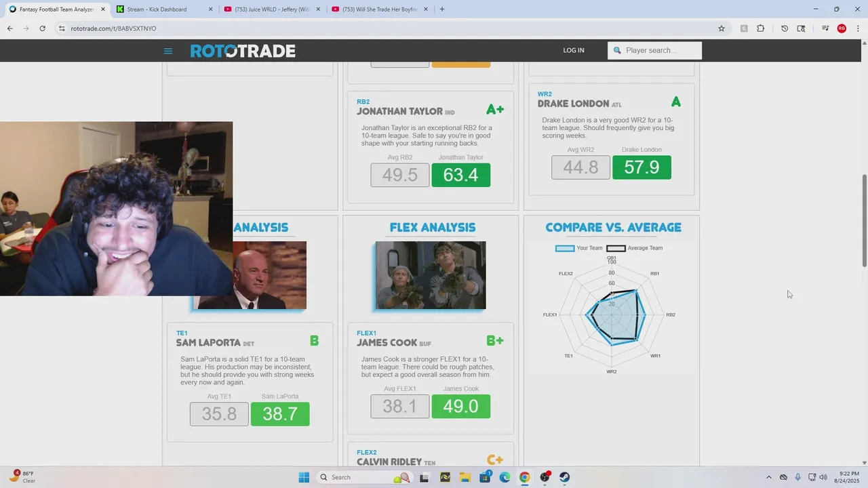Open the Calvin Ridley player link
Viewport: 868px width, 488px height.
(x=390, y=462)
